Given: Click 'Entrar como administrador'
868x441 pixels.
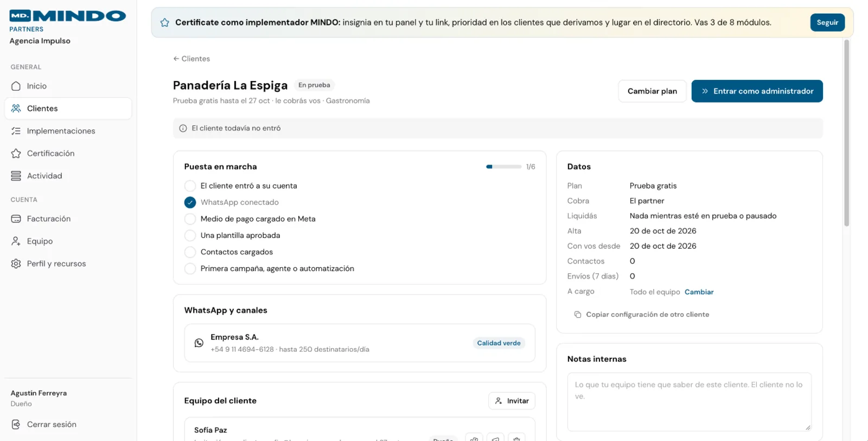Looking at the screenshot, I should tap(757, 91).
